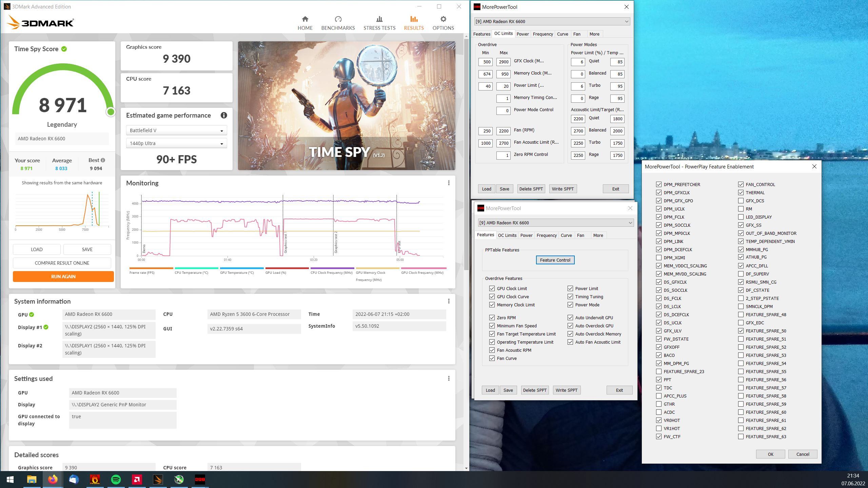Open 3DMark OPTIONS gear

point(443,19)
